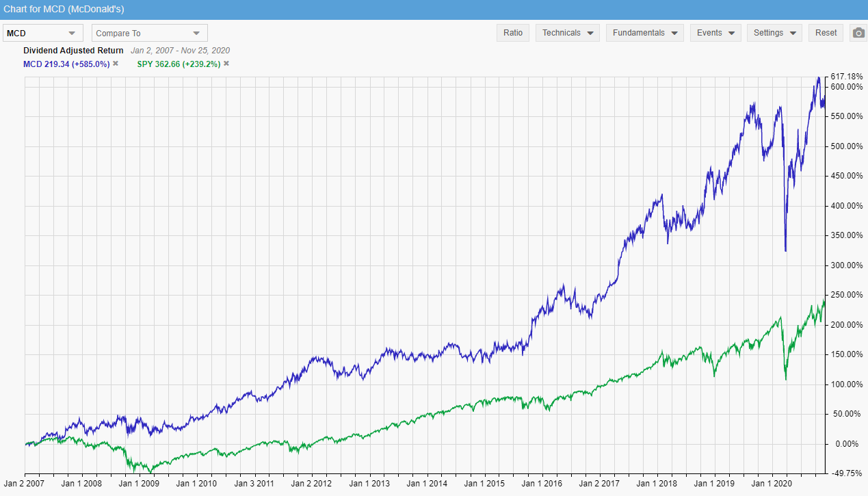Click the Jan 1 2020 date label
This screenshot has height=496, width=868.
tap(774, 483)
